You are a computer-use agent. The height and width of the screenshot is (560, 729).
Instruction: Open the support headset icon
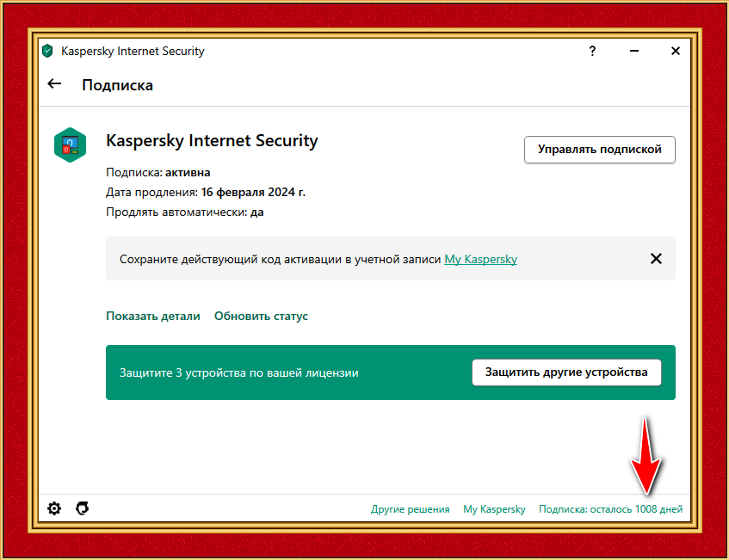(83, 508)
